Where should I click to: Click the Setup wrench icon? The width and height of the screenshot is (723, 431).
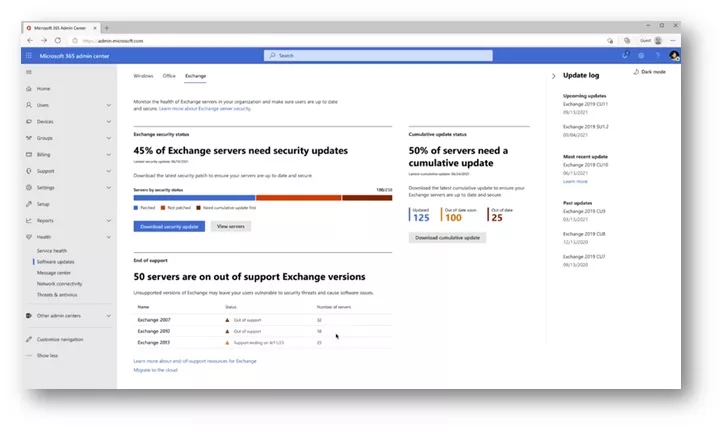click(x=29, y=204)
